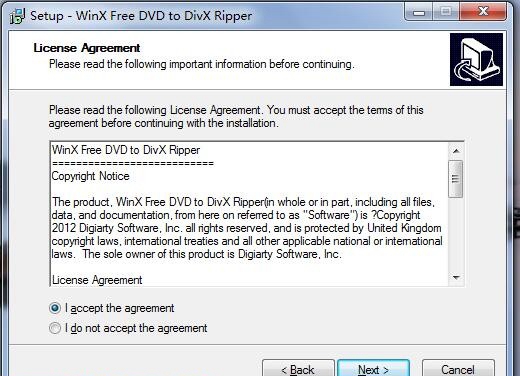Screen dimensions: 520x376
Task: Click the computer install wizard image
Action: pyautogui.click(x=476, y=59)
